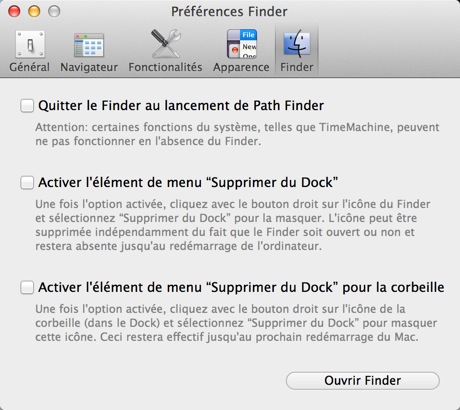Close the window with the red button
This screenshot has height=410, width=460.
point(14,11)
